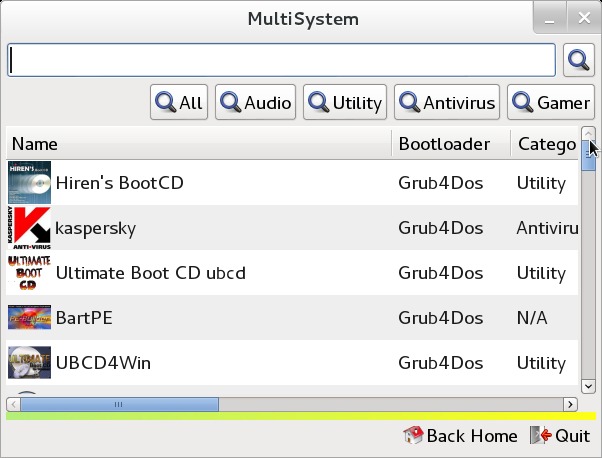Click the Ultimate Boot CD ubcd text
The image size is (602, 458).
[x=150, y=273]
